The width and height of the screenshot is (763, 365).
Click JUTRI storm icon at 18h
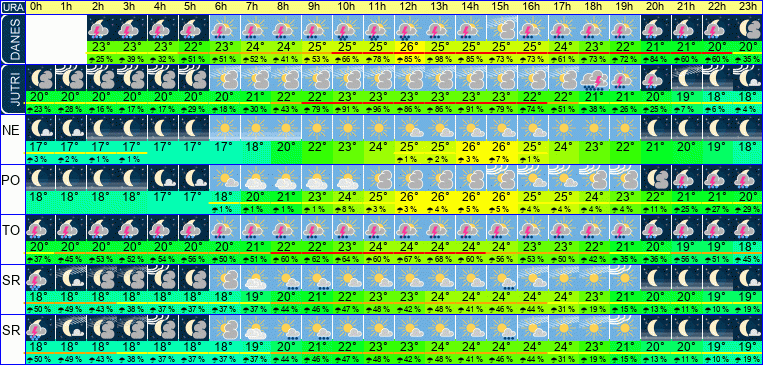(594, 78)
